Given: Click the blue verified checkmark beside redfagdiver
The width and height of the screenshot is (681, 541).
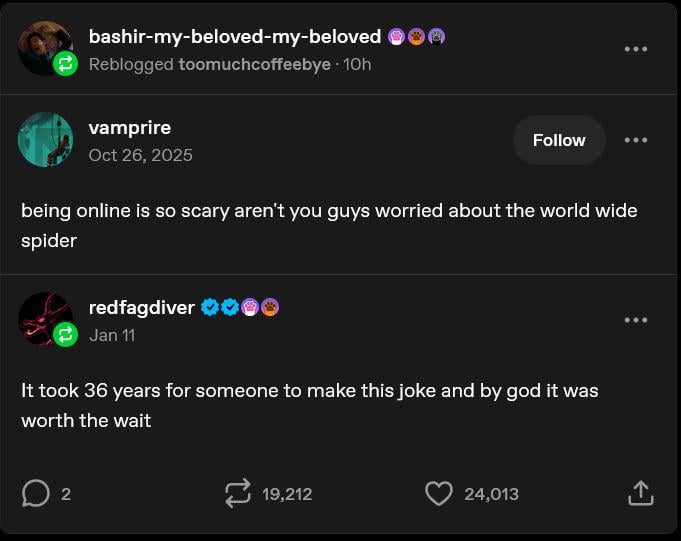Looking at the screenshot, I should pos(210,308).
